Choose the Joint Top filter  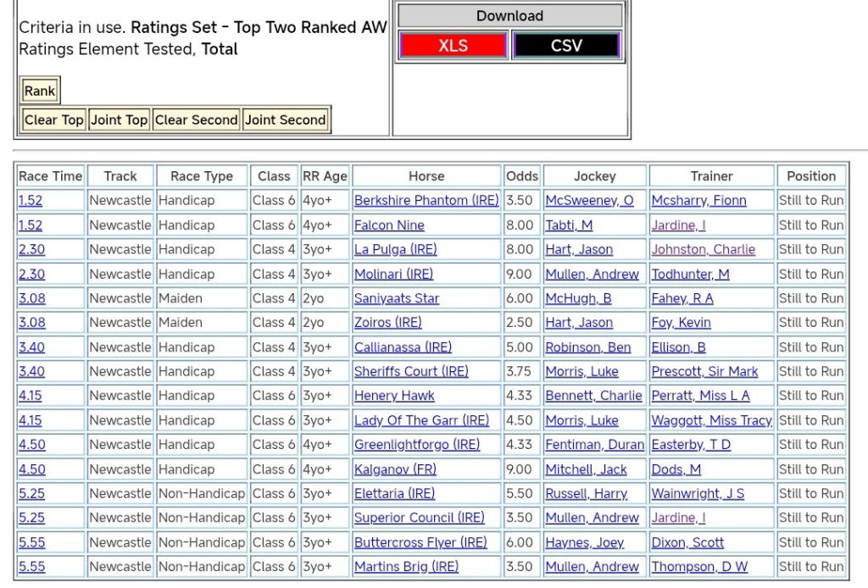click(119, 120)
